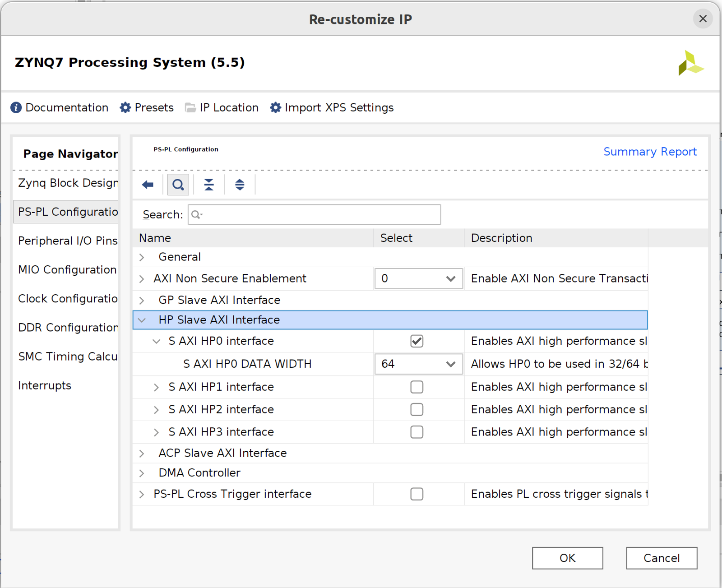Toggle the search magnifier toolbar icon

tap(178, 185)
